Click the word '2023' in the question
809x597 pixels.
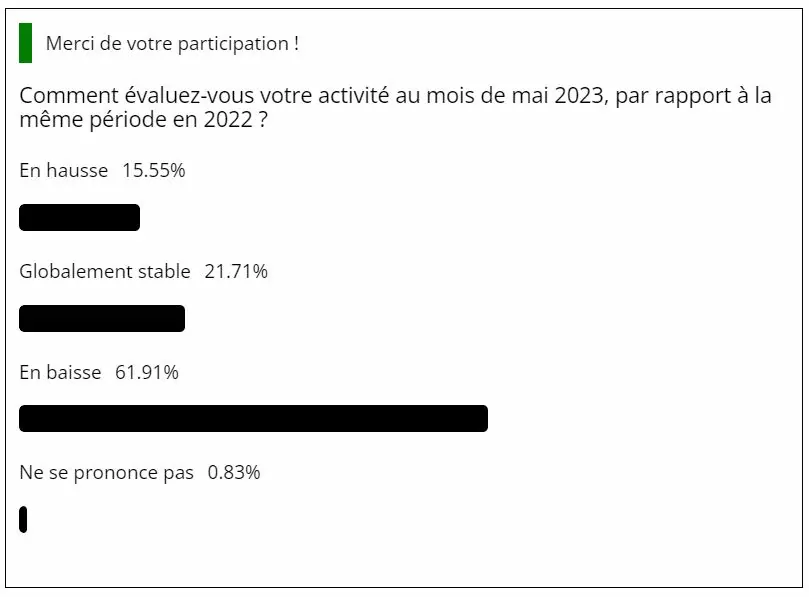pyautogui.click(x=580, y=96)
